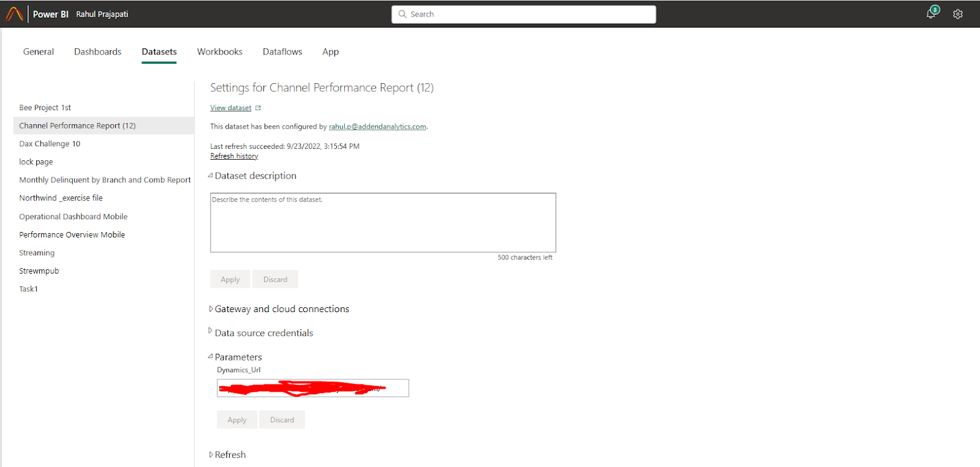This screenshot has height=467, width=980.
Task: Select Operational Dashboard Mobile dataset
Action: (x=73, y=217)
